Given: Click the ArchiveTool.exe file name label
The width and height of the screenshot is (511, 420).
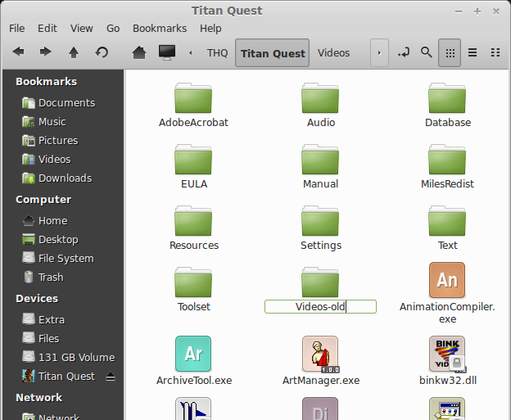Looking at the screenshot, I should (x=194, y=381).
